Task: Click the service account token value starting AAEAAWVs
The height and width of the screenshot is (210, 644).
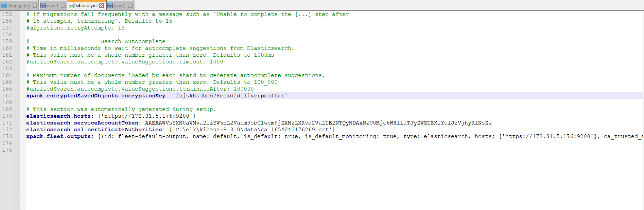Action: click(x=318, y=123)
